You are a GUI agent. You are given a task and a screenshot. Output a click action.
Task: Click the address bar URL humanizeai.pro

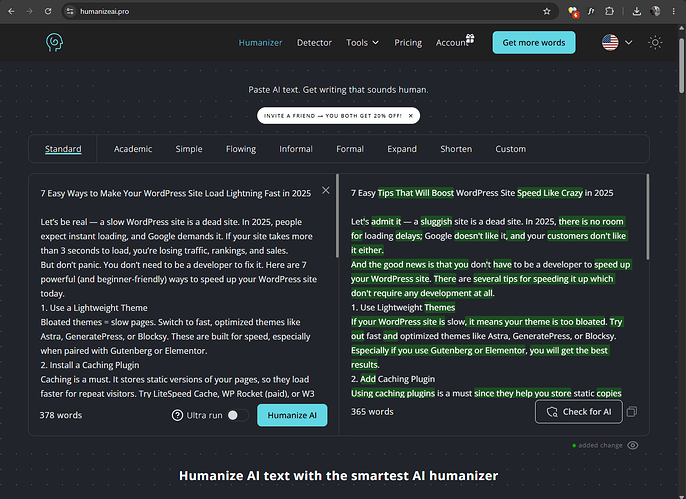[105, 11]
